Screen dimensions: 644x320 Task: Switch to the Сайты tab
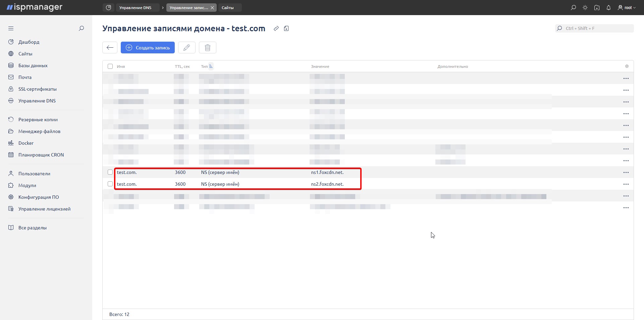pos(228,8)
